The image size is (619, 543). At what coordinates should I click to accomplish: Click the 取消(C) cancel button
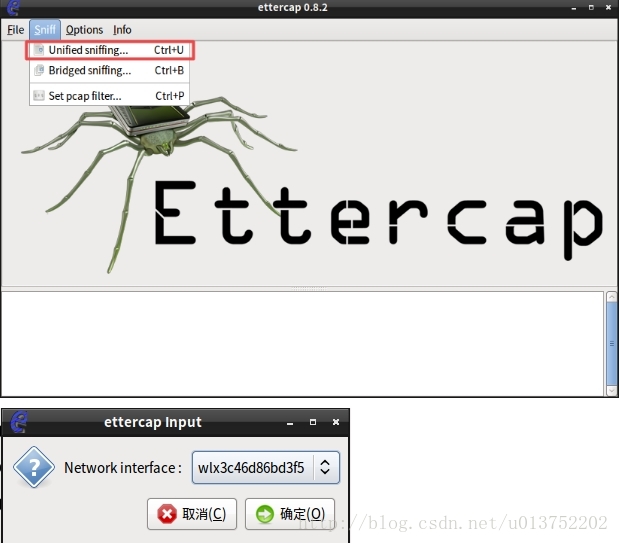click(x=192, y=514)
